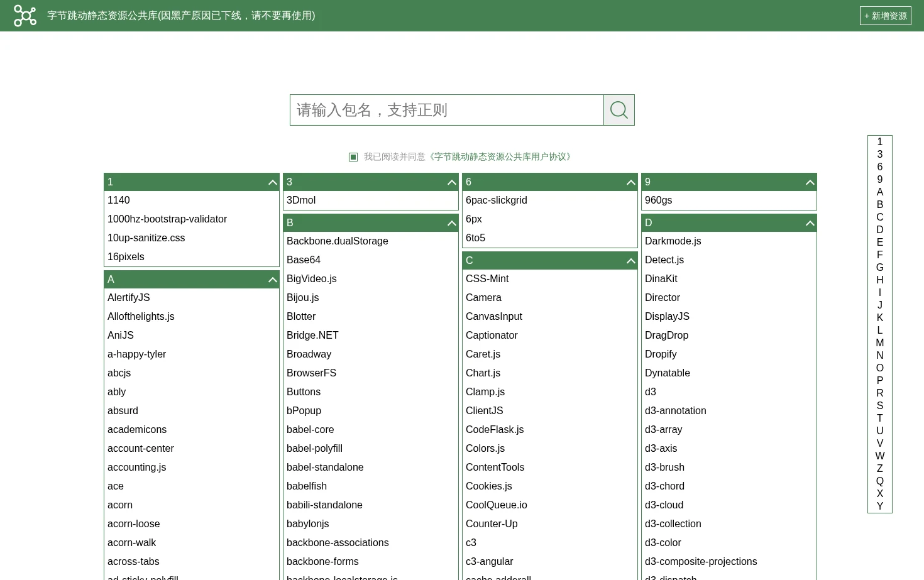The width and height of the screenshot is (924, 580).
Task: Click the search magnifier icon button
Action: pos(619,110)
